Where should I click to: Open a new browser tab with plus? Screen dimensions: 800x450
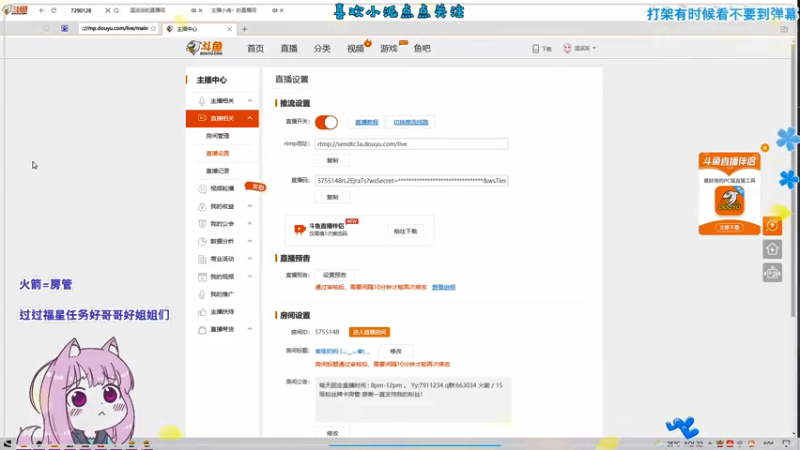pyautogui.click(x=244, y=29)
